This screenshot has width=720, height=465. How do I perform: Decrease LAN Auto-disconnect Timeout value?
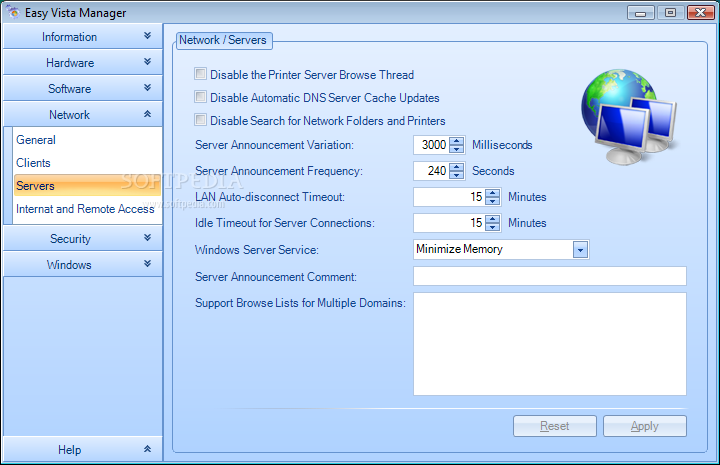coord(492,201)
